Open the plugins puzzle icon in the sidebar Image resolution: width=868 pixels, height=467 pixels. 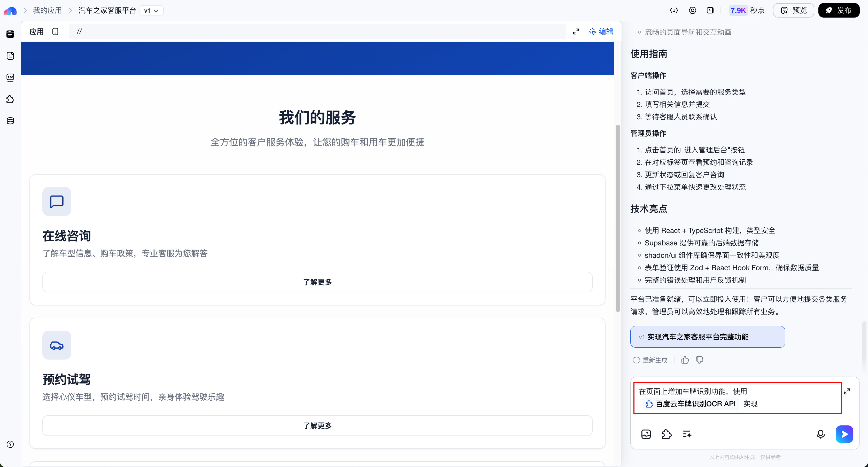click(x=10, y=99)
